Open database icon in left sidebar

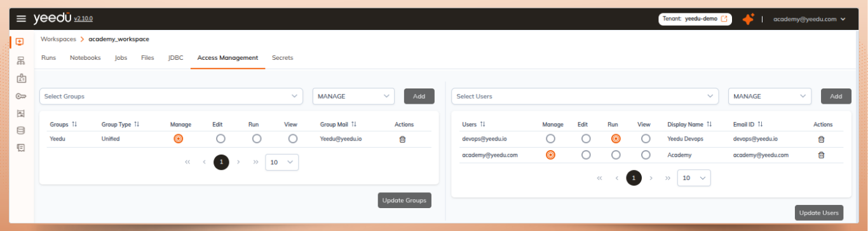pyautogui.click(x=20, y=130)
